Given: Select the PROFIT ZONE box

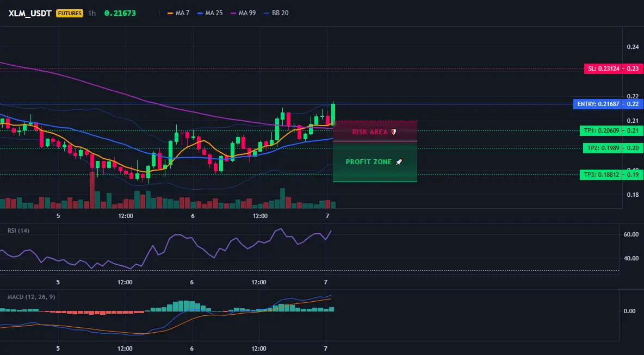Looking at the screenshot, I should click(375, 161).
